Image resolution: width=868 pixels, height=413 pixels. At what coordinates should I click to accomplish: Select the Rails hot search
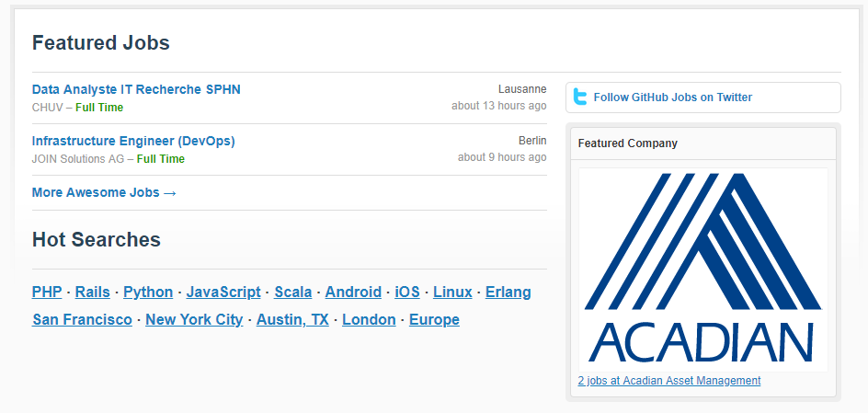(x=93, y=293)
